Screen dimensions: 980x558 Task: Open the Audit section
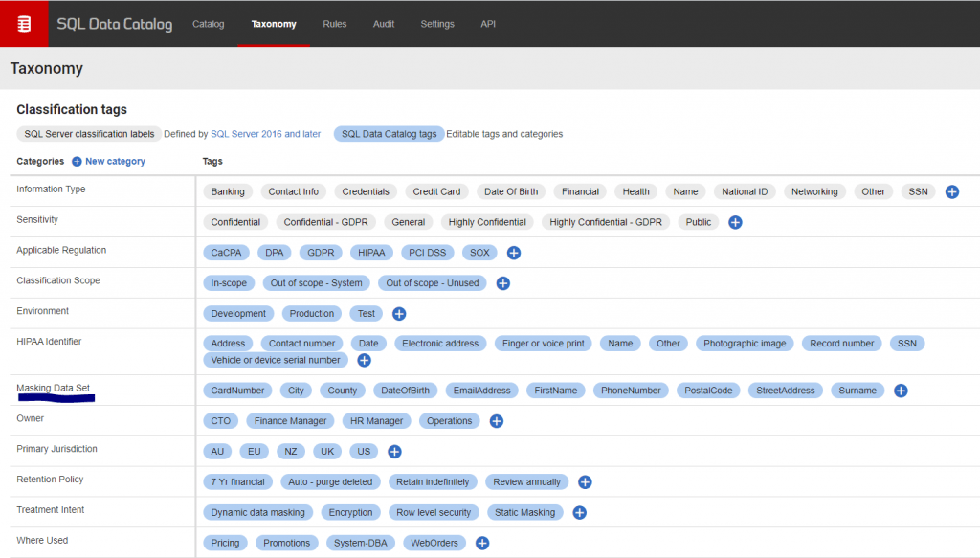coord(383,24)
